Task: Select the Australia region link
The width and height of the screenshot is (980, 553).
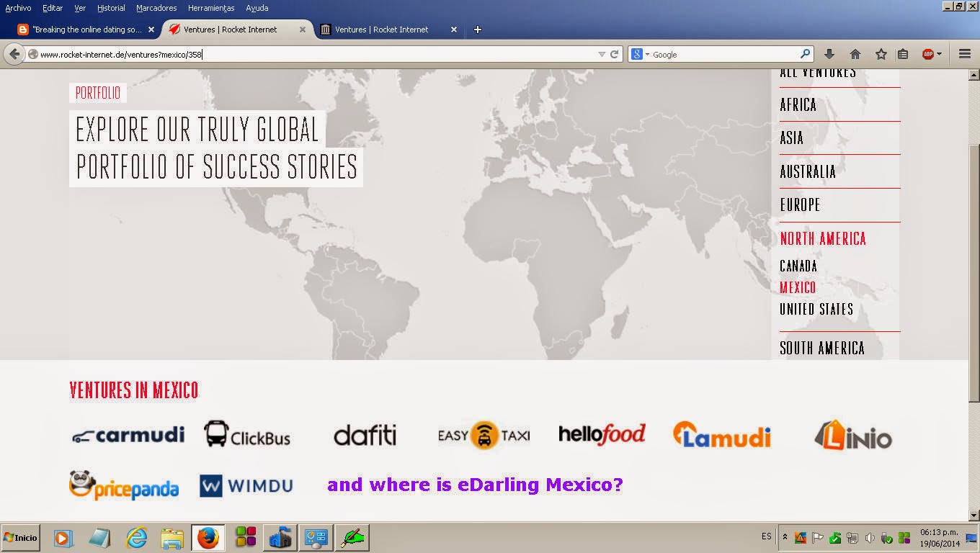Action: 808,172
